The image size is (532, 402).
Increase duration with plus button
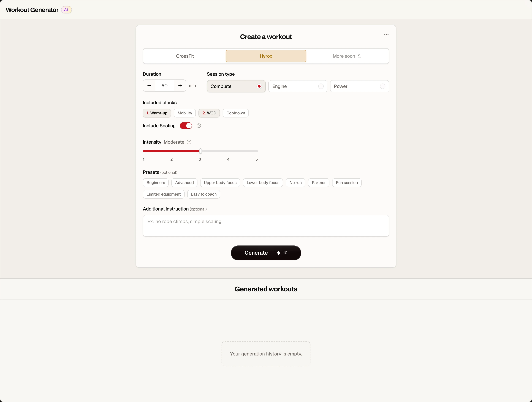(180, 86)
